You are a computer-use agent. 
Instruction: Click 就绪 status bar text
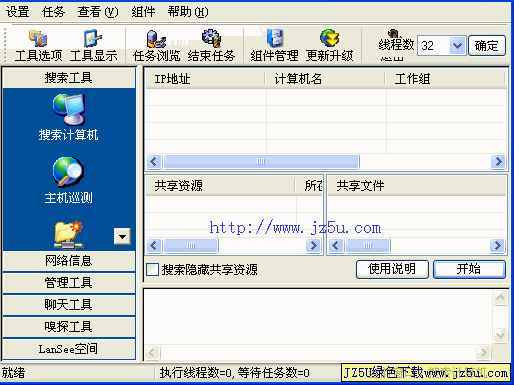tap(13, 373)
